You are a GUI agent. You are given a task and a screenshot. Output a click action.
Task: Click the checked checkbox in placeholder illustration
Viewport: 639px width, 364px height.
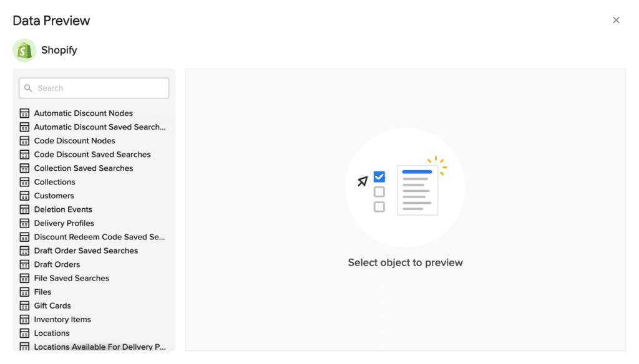(x=379, y=177)
